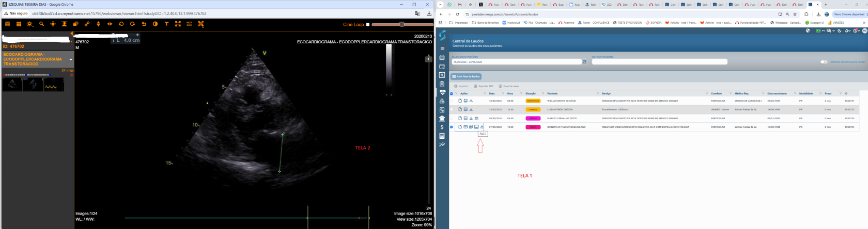Open the chart/analytics icon in Sisweb sidebar

(442, 144)
